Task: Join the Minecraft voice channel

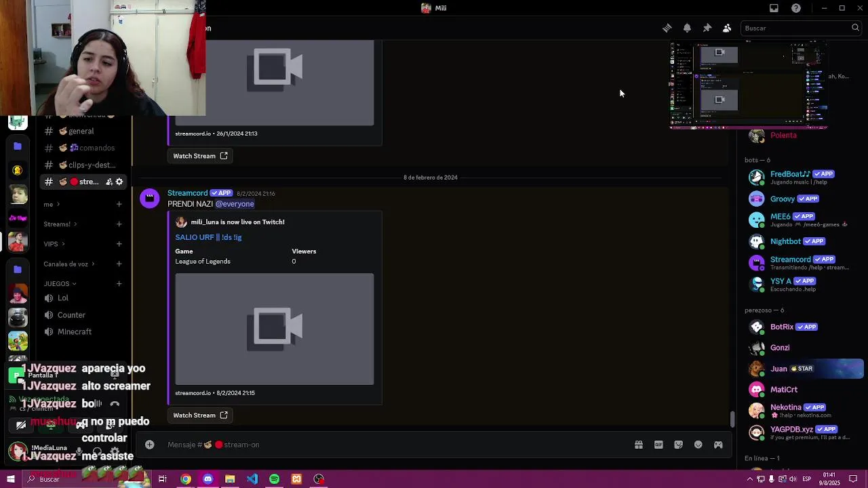Action: point(83,332)
